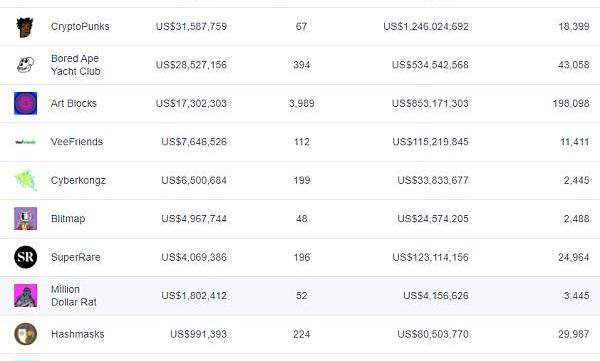Image resolution: width=600 pixels, height=361 pixels.
Task: Select the Blitmap pixel icon
Action: click(x=26, y=219)
